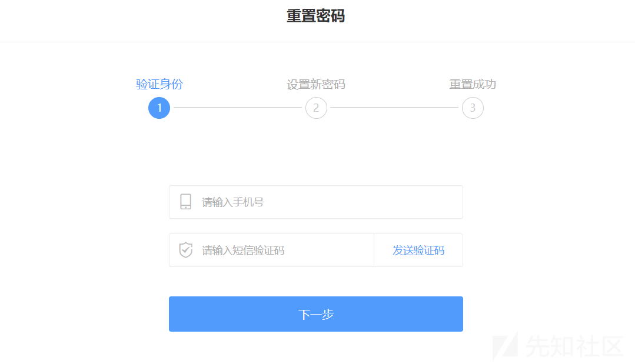Select the 重置成功 step label
The width and height of the screenshot is (635, 364).
(473, 84)
